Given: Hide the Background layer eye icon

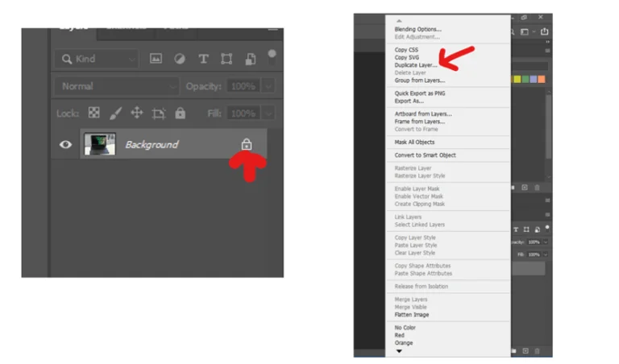Looking at the screenshot, I should click(65, 144).
